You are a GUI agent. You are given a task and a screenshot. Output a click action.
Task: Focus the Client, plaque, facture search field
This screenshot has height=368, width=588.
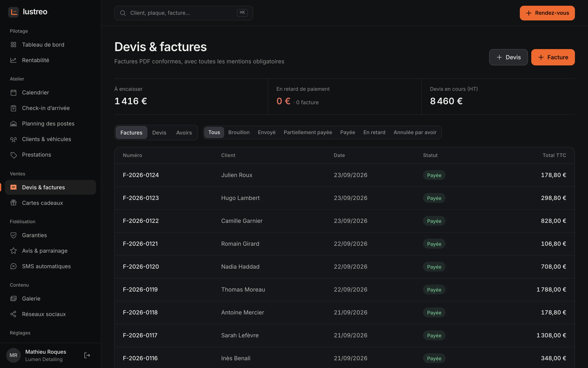184,13
